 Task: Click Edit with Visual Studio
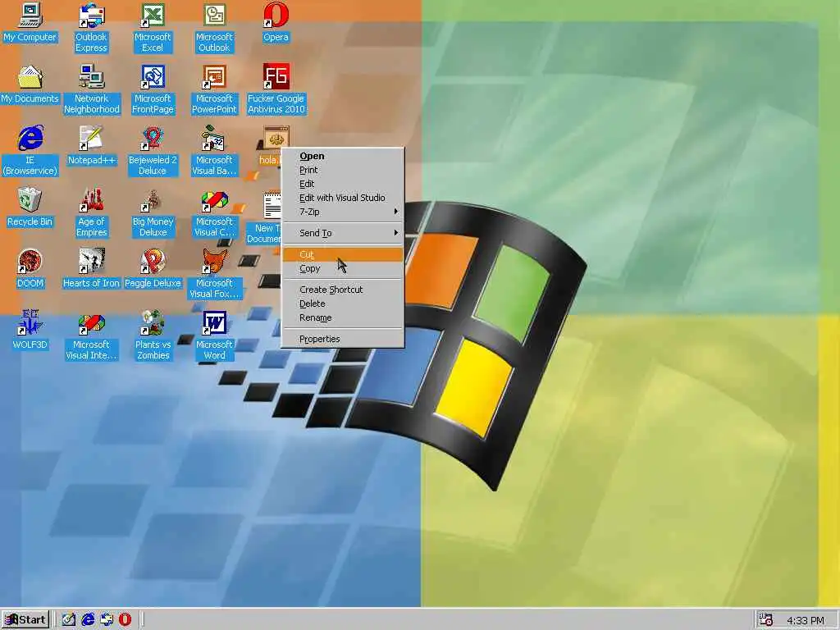[x=343, y=198]
